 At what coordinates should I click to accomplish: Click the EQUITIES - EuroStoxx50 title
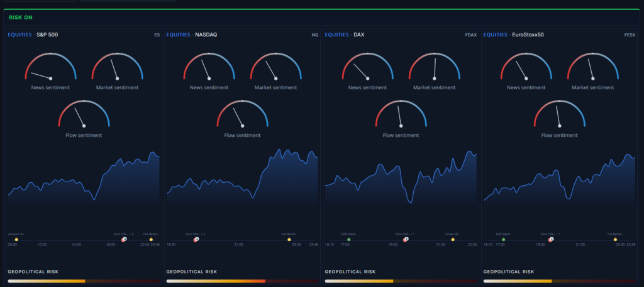[x=513, y=35]
